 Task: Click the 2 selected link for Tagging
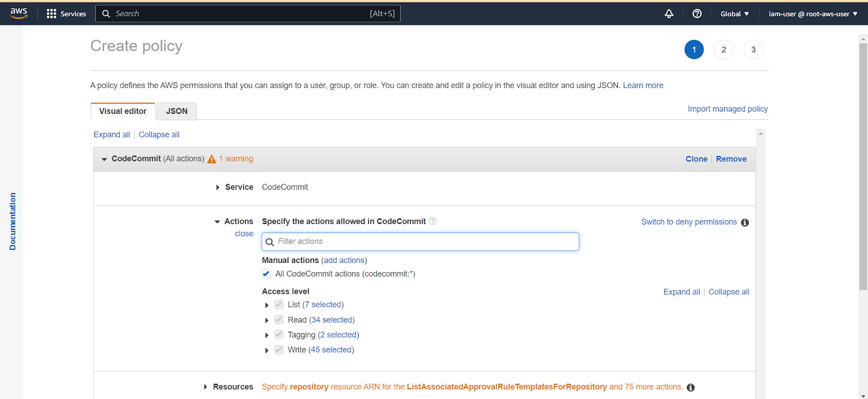339,335
